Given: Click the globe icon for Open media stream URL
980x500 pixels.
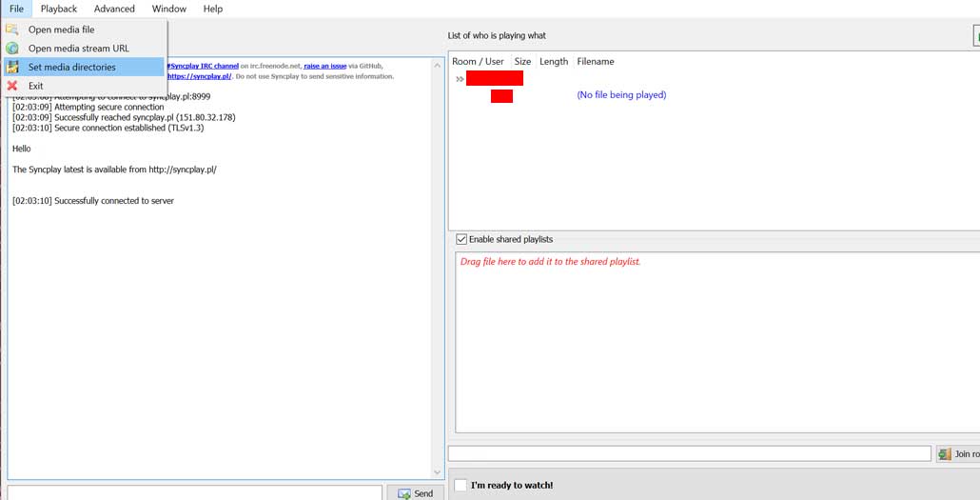Looking at the screenshot, I should pyautogui.click(x=12, y=49).
